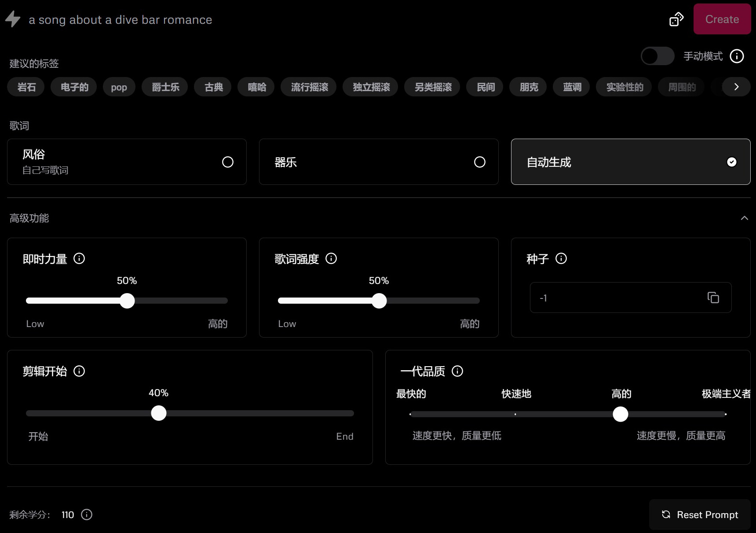Copy the seed value with the copy icon
The height and width of the screenshot is (533, 756).
[713, 298]
